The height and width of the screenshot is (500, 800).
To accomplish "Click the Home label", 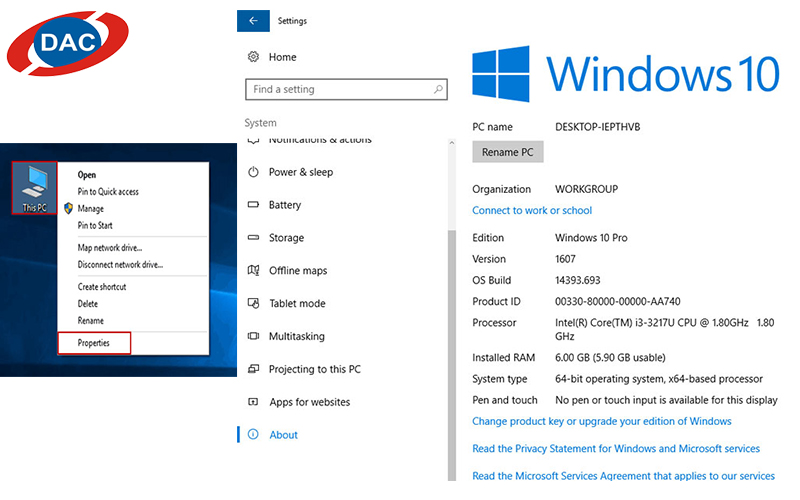I will point(283,57).
